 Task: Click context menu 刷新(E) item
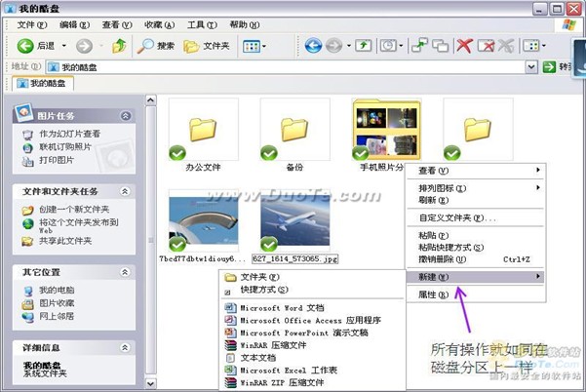476,200
